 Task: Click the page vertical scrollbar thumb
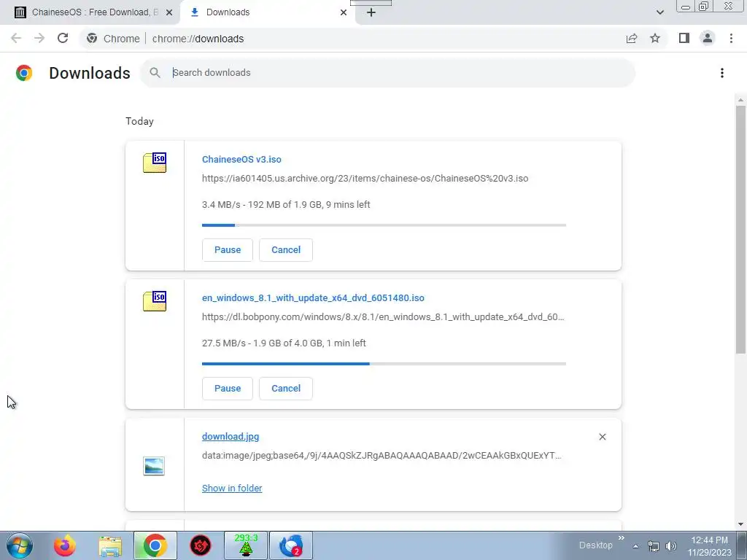pos(740,230)
